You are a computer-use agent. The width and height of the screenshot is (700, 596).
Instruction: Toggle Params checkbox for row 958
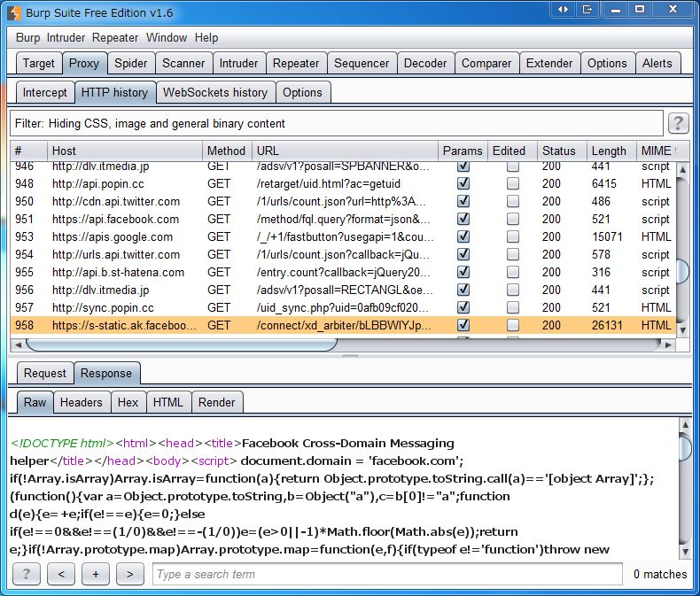pyautogui.click(x=463, y=325)
